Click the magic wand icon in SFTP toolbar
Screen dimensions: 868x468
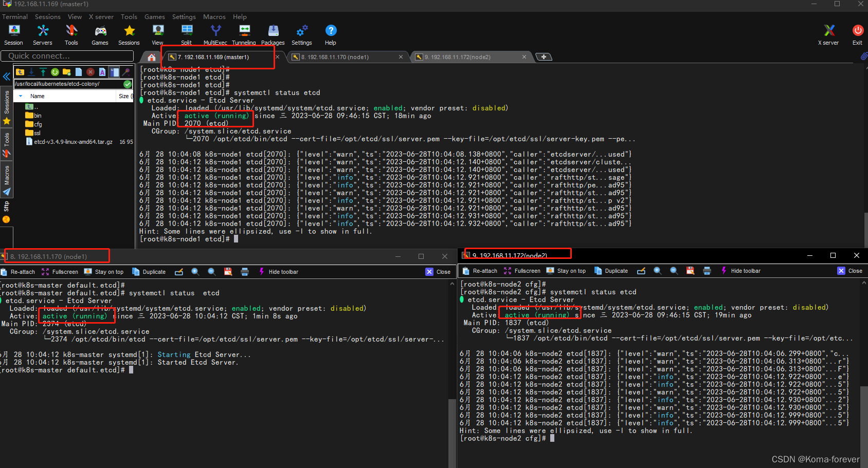126,72
